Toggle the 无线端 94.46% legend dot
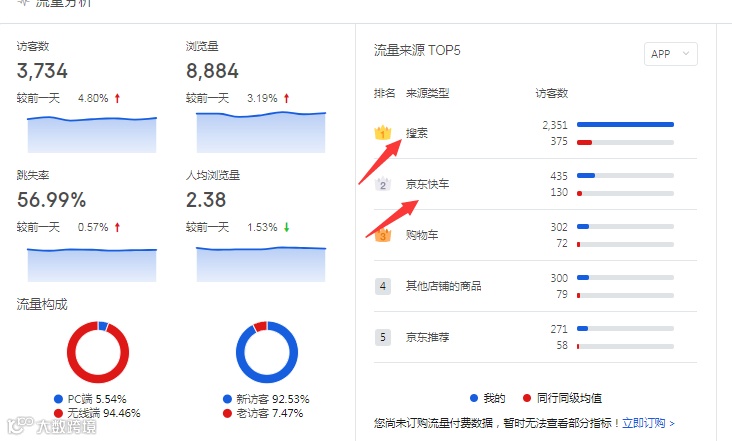This screenshot has width=732, height=441. [x=58, y=413]
